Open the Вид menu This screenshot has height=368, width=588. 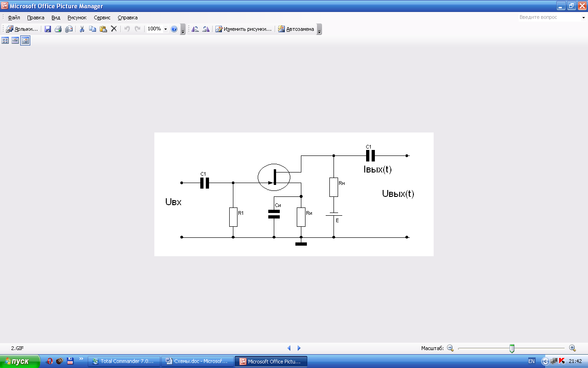tap(56, 17)
